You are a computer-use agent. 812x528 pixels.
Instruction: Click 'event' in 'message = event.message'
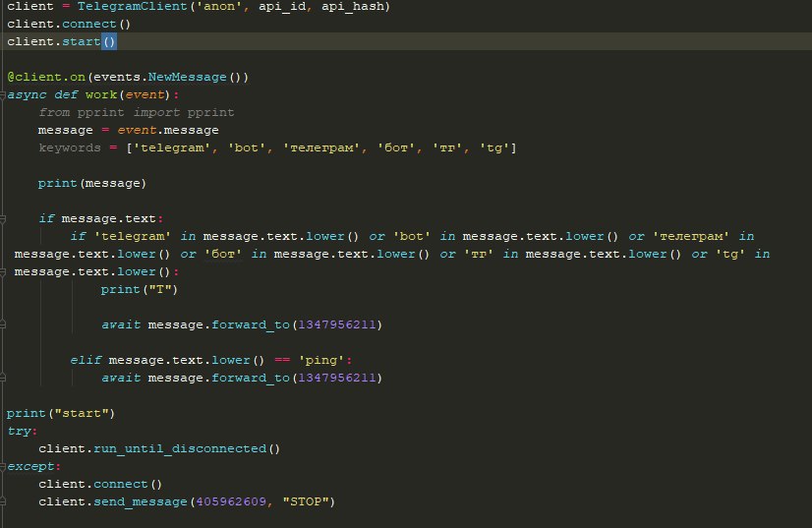(x=137, y=130)
